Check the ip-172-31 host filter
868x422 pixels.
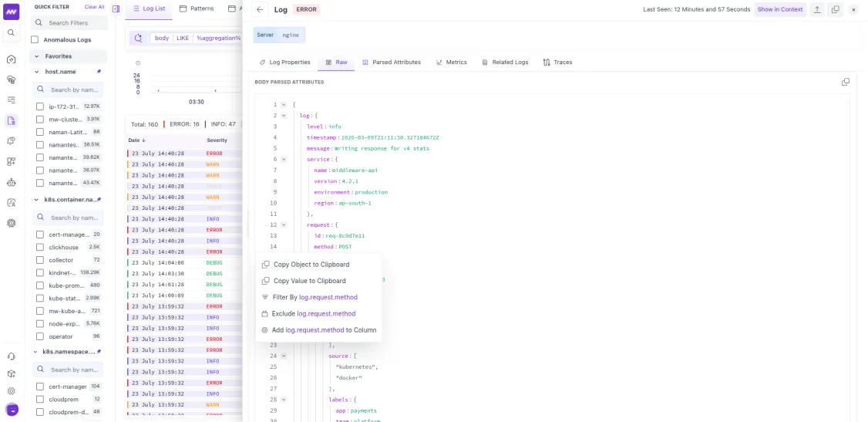click(40, 106)
